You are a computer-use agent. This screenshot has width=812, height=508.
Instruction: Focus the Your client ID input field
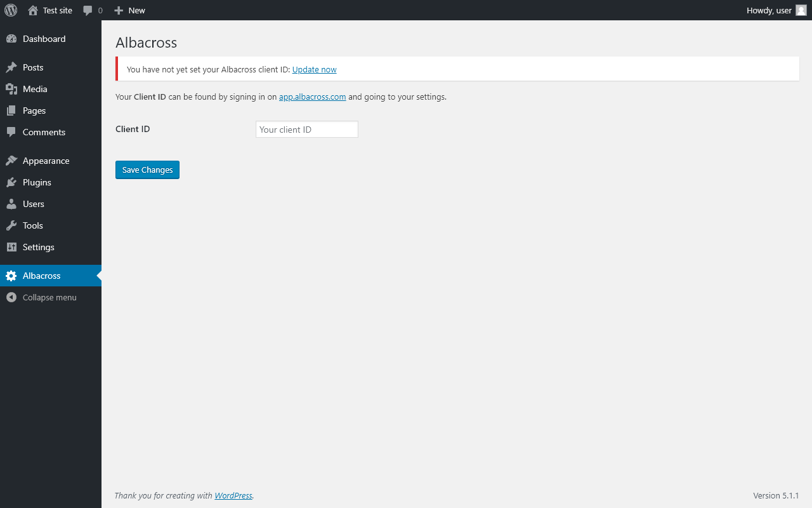click(x=307, y=130)
